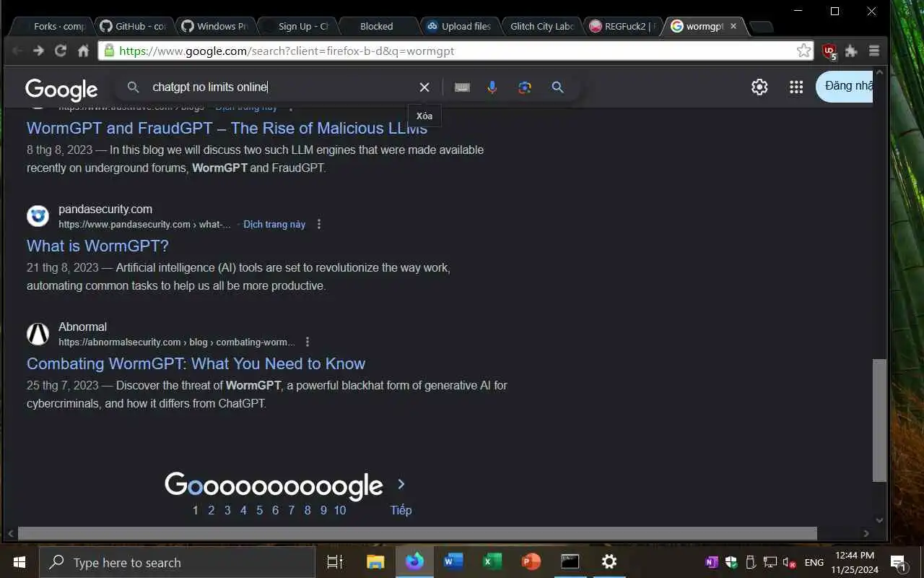
Task: Click the green padlock site security icon
Action: tap(109, 51)
